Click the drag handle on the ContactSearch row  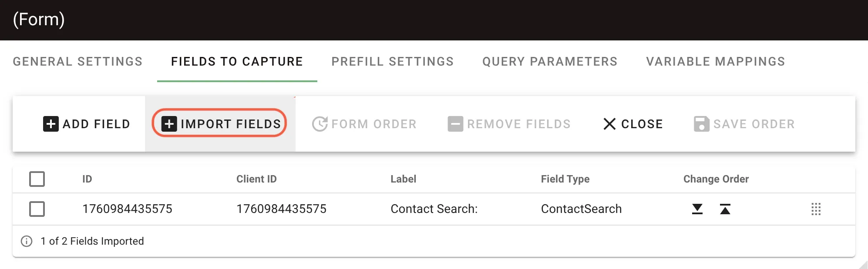(x=816, y=209)
